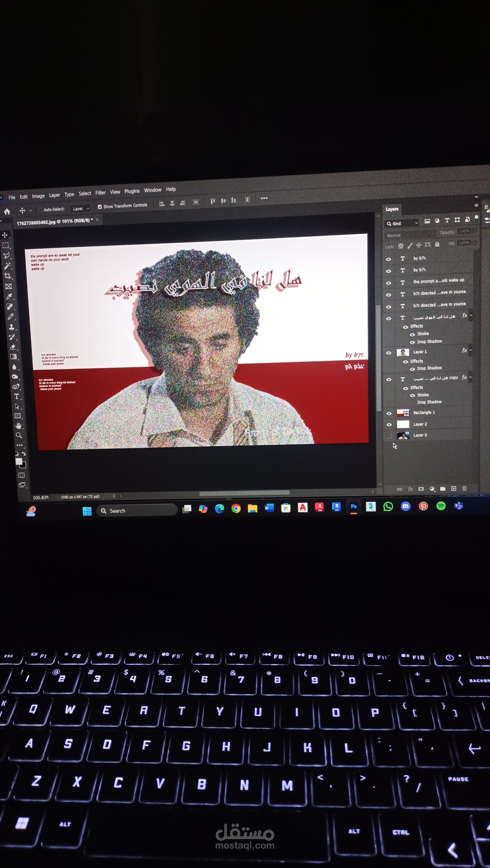Click the Add layer mask icon
Image resolution: width=490 pixels, height=868 pixels.
tap(421, 489)
